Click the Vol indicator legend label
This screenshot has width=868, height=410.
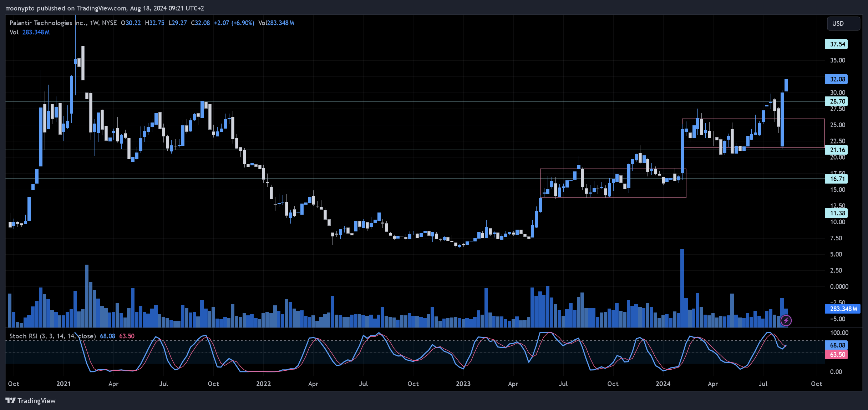click(x=14, y=32)
